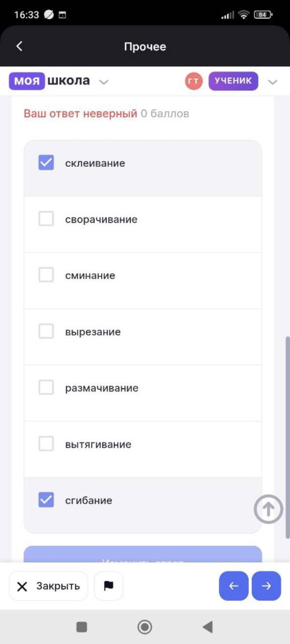This screenshot has width=290, height=644.
Task: Go to next question arrow
Action: point(266,586)
